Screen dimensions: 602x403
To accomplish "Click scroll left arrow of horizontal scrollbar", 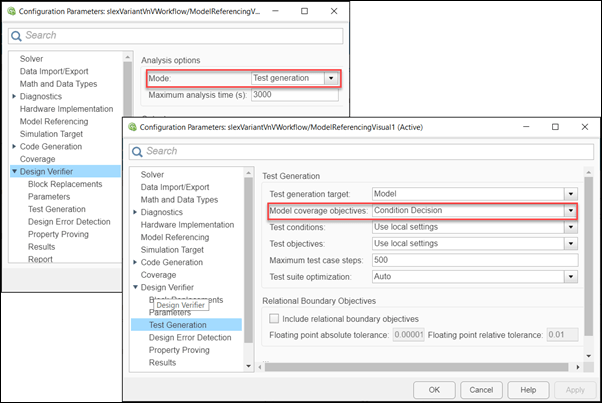I will 260,367.
